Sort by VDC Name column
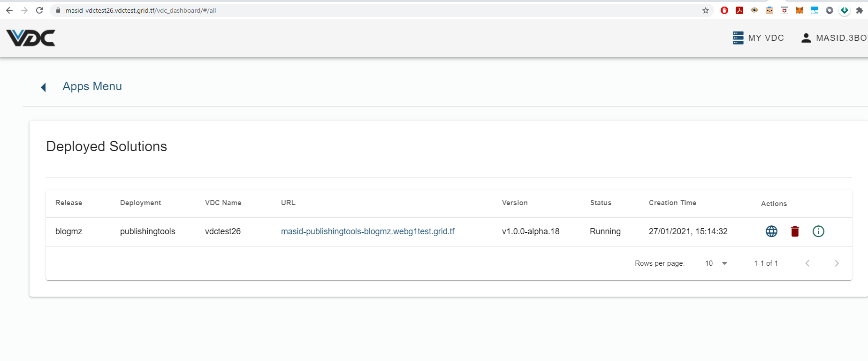The image size is (868, 361). [x=223, y=203]
